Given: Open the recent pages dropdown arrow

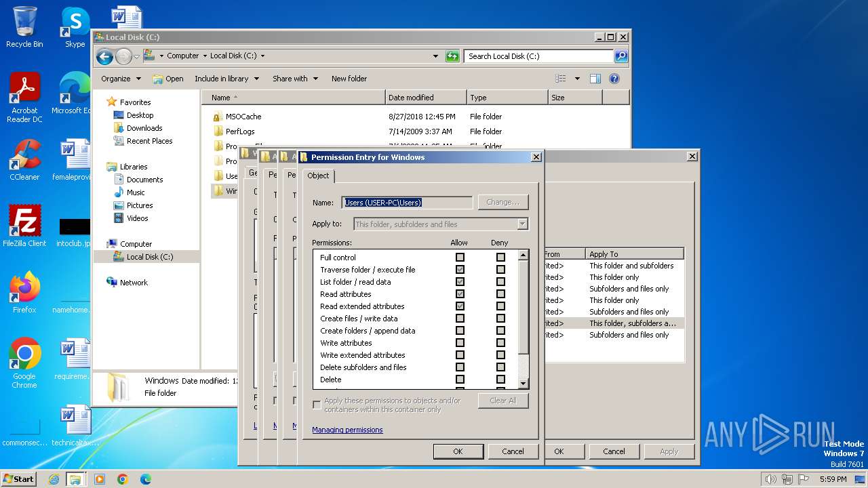Looking at the screenshot, I should (136, 56).
